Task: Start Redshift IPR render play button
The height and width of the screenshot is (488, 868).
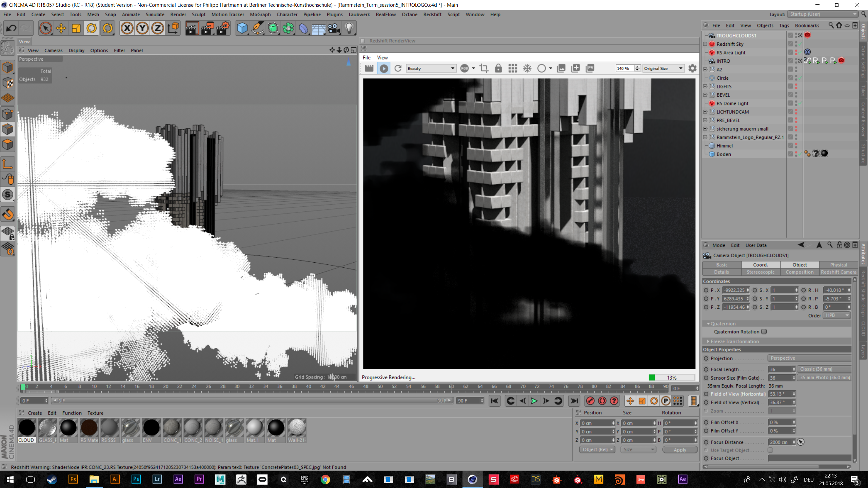Action: click(x=383, y=68)
